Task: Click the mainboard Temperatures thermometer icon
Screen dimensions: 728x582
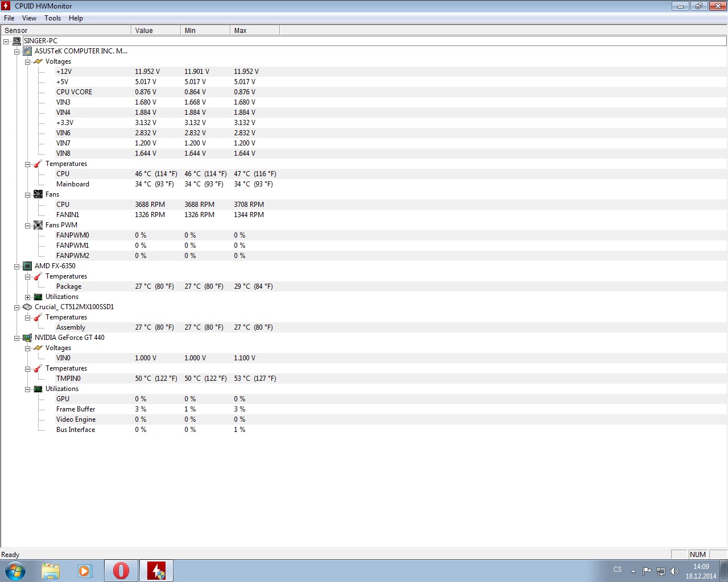Action: click(x=38, y=164)
